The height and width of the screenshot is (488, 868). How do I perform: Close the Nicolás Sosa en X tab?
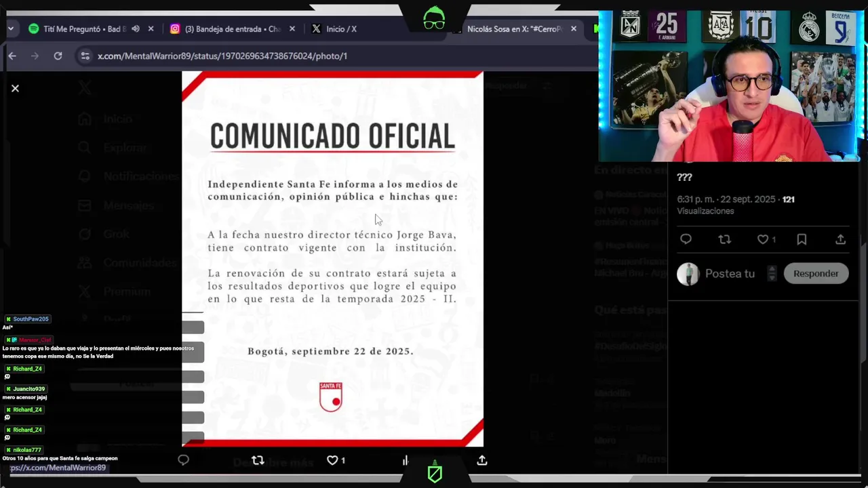coord(574,29)
